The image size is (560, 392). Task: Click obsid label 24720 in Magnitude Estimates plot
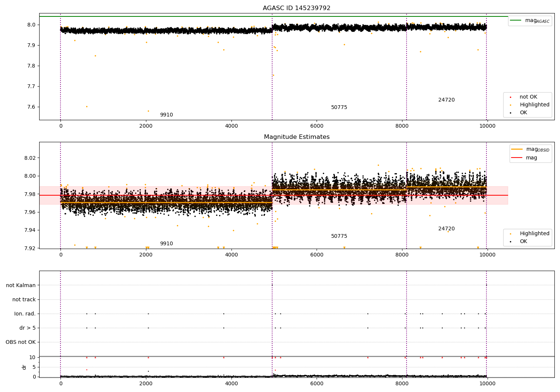tap(447, 229)
